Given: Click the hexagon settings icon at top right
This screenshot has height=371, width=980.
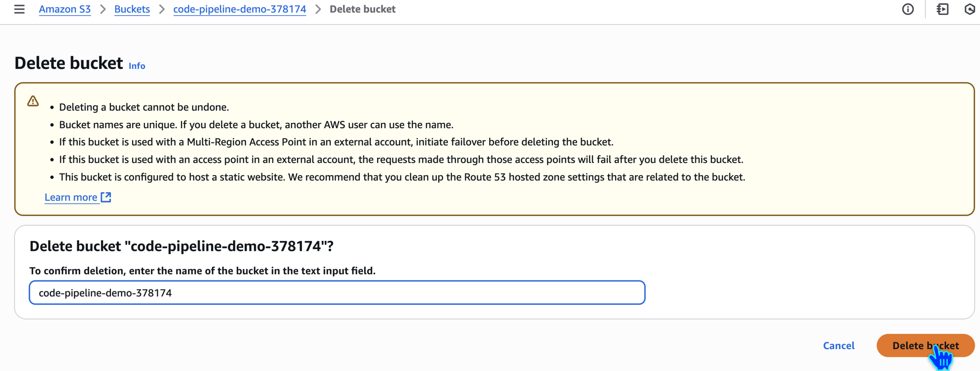Looking at the screenshot, I should pos(970,9).
